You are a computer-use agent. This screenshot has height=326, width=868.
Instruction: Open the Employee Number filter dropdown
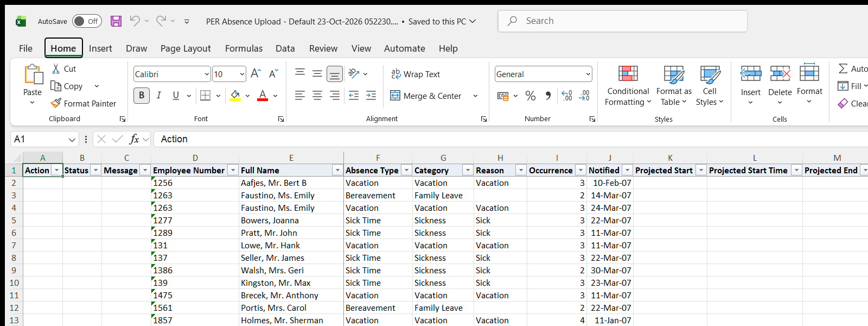click(x=233, y=171)
